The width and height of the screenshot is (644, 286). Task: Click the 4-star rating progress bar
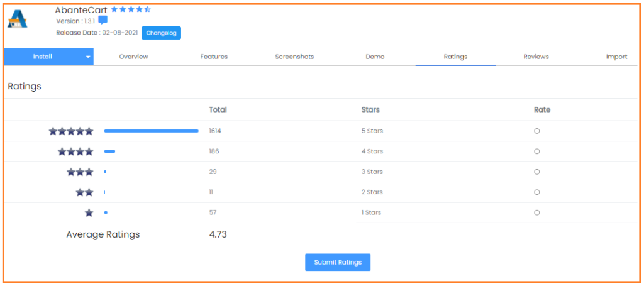coord(109,151)
